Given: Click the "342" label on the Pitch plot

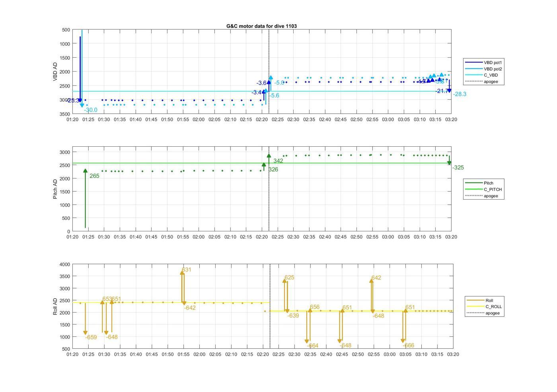Looking at the screenshot, I should coord(278,161).
